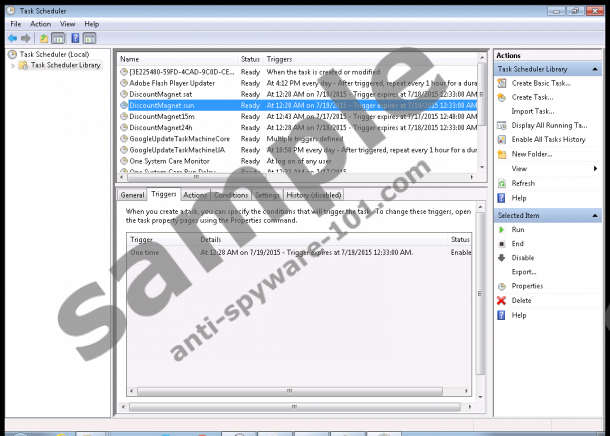Click Import Task... in Actions pane
This screenshot has width=610, height=436.
532,111
